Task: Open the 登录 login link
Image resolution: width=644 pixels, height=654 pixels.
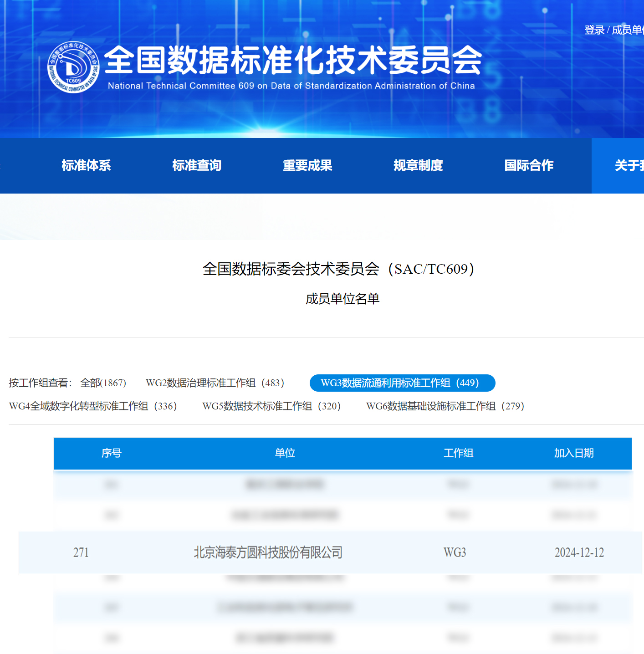Action: tap(594, 30)
